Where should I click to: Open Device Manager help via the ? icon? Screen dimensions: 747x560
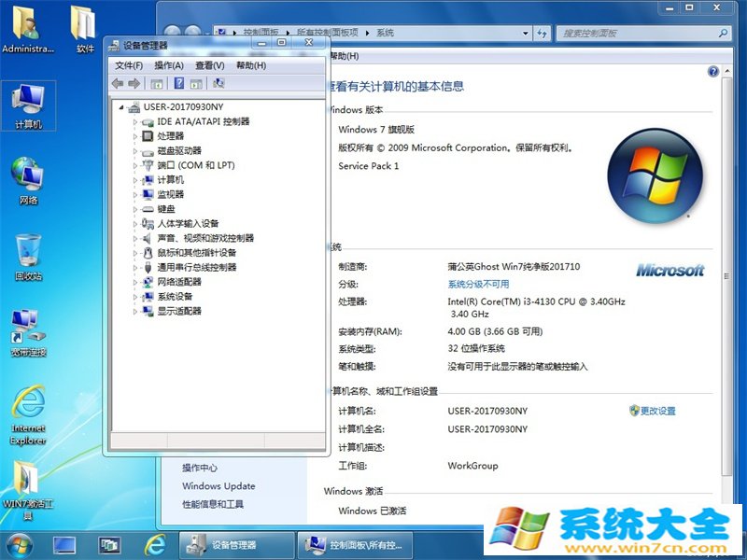click(180, 83)
